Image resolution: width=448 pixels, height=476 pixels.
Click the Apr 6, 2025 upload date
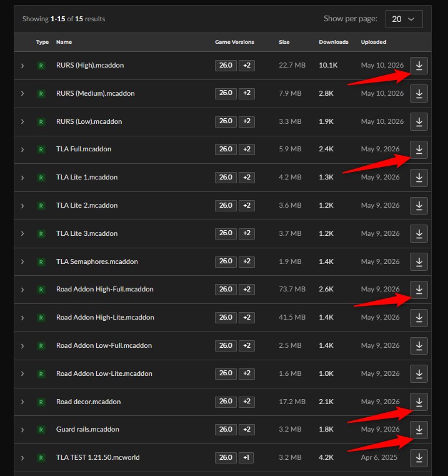pyautogui.click(x=379, y=457)
